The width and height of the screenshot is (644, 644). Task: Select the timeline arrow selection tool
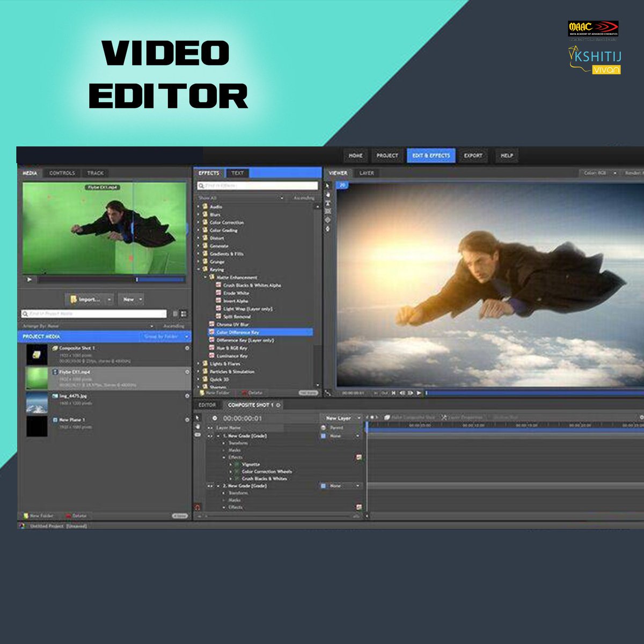(x=197, y=418)
